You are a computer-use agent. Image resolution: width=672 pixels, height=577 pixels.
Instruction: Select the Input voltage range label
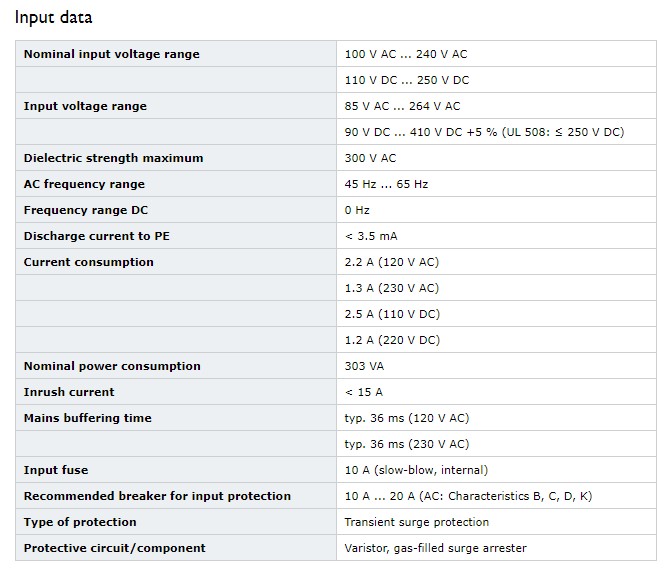point(85,106)
